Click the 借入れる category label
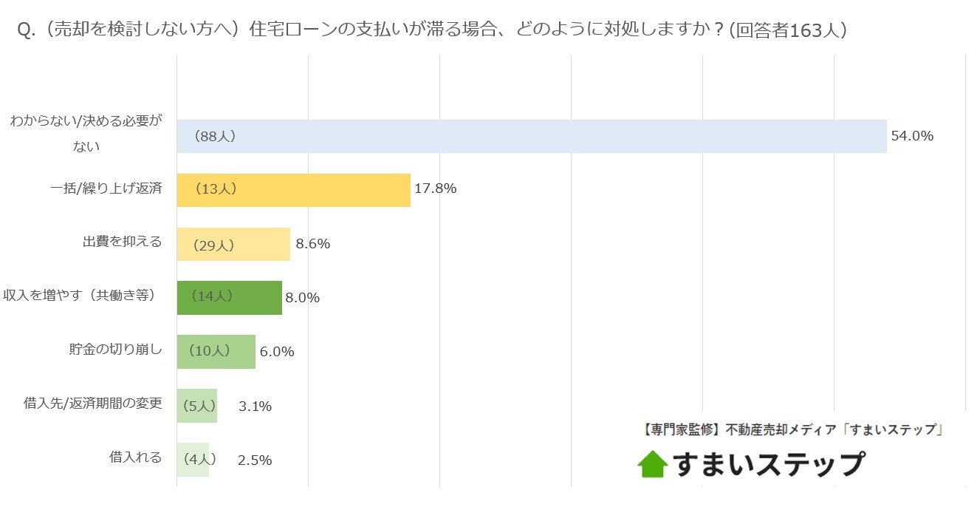This screenshot has width=980, height=507. point(135,457)
